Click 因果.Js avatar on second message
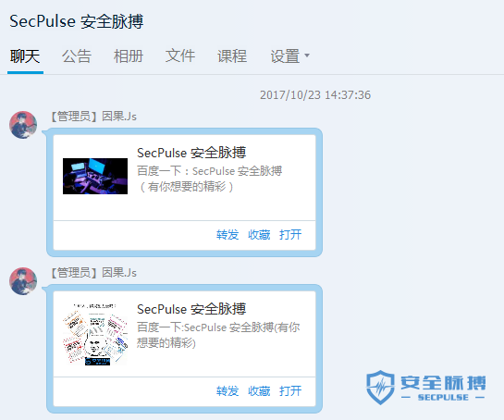504x420 pixels. point(23,281)
